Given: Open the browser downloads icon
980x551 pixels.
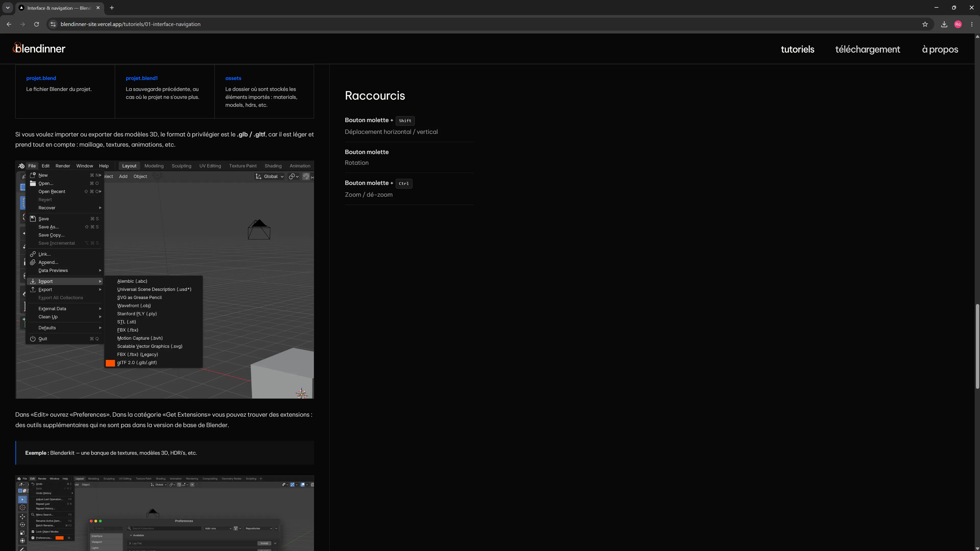Looking at the screenshot, I should pyautogui.click(x=944, y=24).
